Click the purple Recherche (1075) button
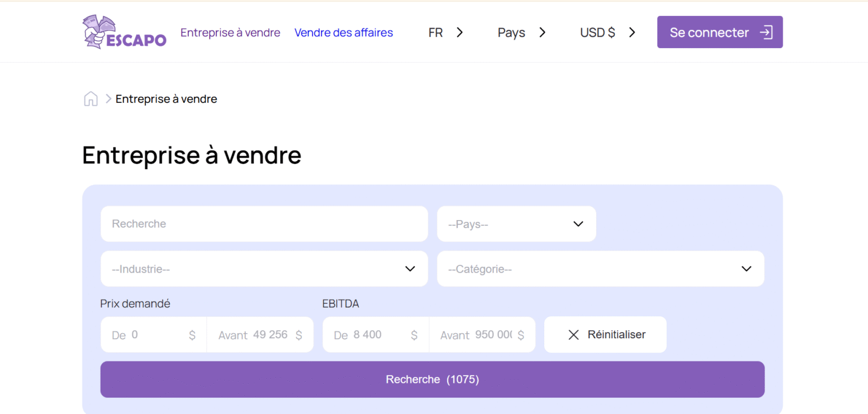 [432, 379]
